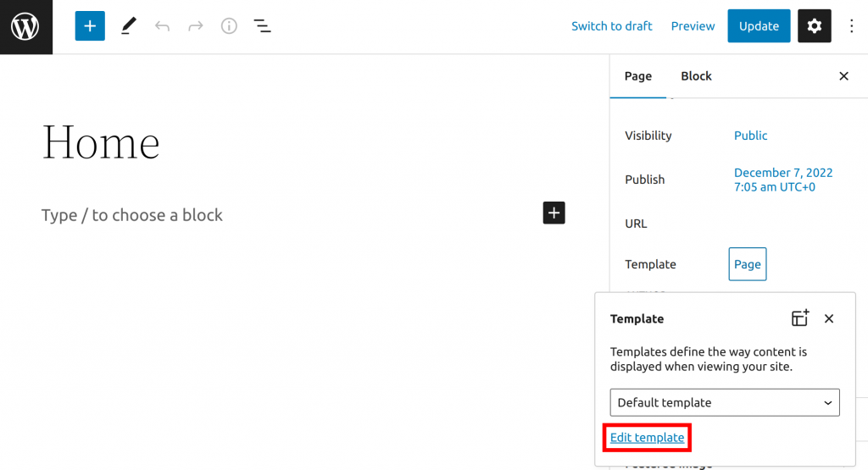This screenshot has height=470, width=868.
Task: Click the Undo arrow icon
Action: tap(162, 26)
